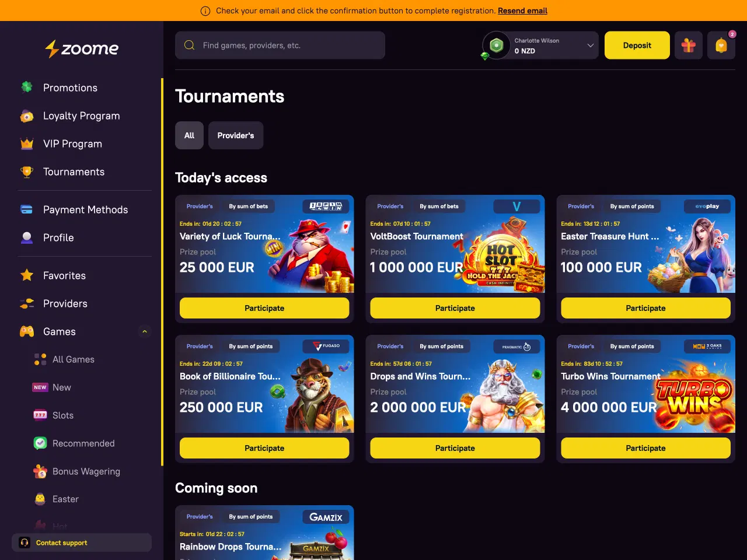The image size is (747, 560).
Task: Collapse the Games submenu chevron
Action: point(145,331)
